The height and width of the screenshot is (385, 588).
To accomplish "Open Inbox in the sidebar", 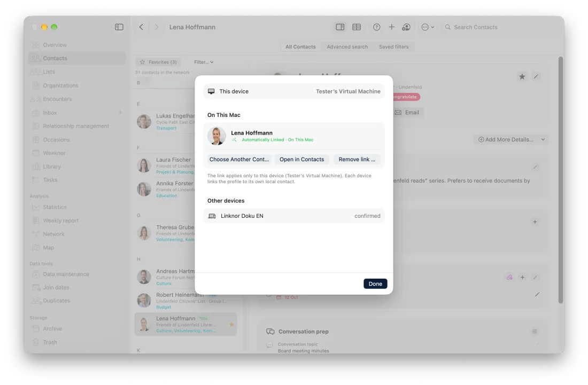I will 77,113.
